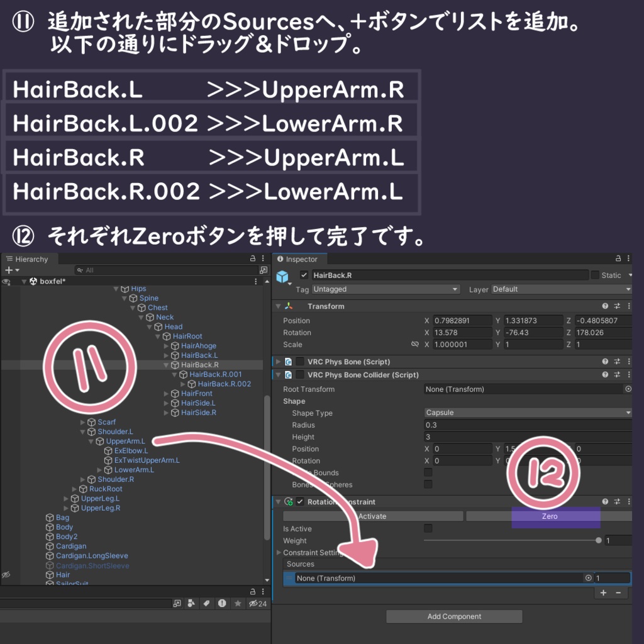
Task: Open VRC Phys Bone Collider context menu
Action: (x=629, y=375)
